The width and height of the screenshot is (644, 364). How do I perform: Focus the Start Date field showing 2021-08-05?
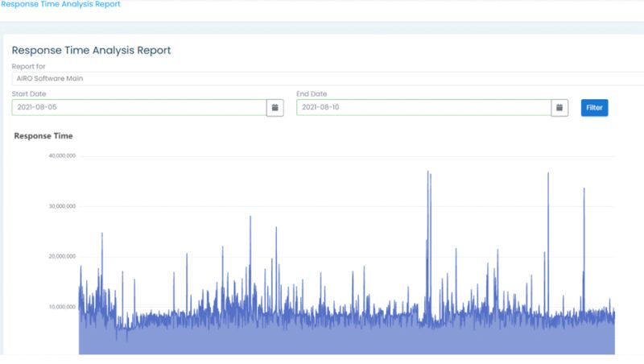click(x=139, y=107)
